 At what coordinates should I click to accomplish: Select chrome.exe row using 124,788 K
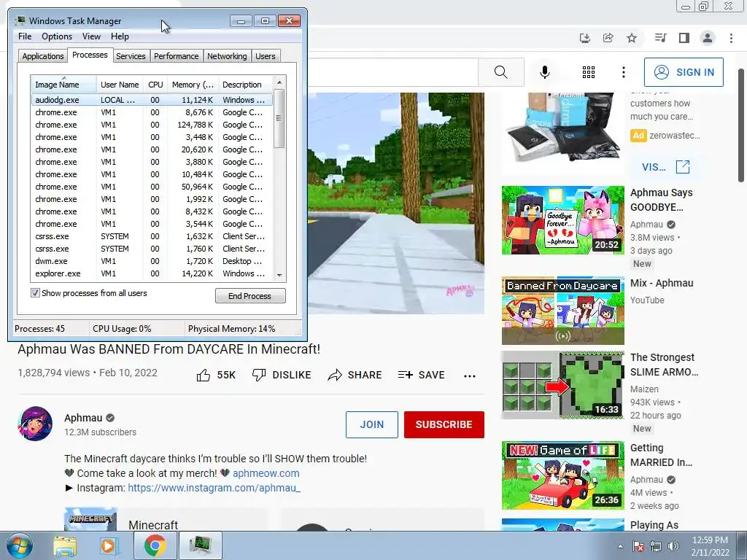[x=152, y=125]
